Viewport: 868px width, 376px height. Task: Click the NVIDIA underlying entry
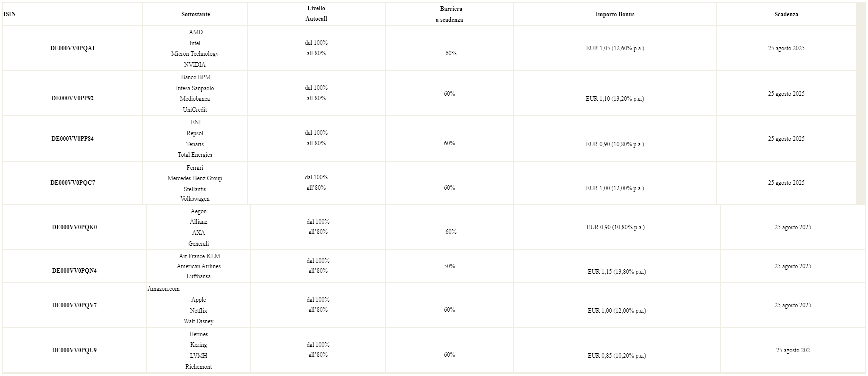coord(195,65)
